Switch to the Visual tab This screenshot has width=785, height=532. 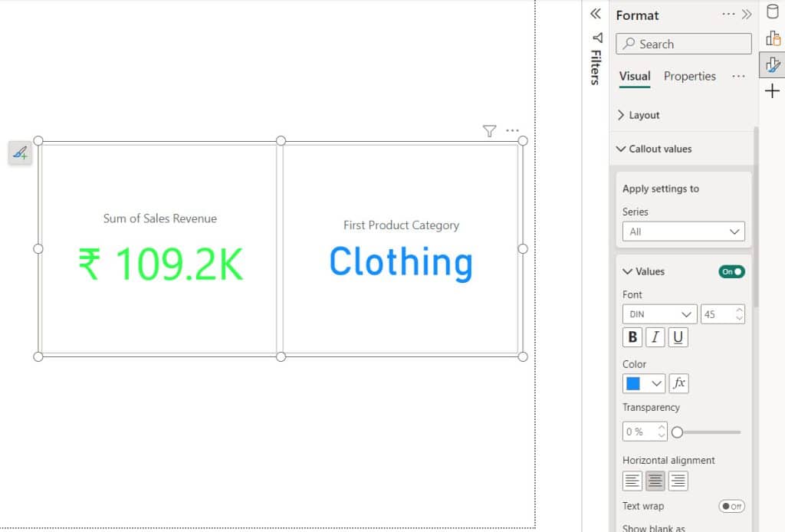635,76
